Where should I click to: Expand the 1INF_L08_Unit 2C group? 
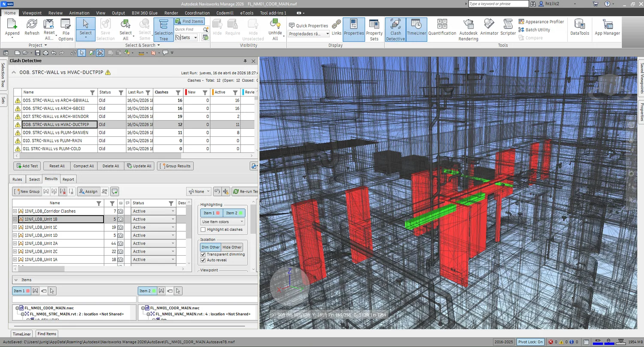point(15,251)
